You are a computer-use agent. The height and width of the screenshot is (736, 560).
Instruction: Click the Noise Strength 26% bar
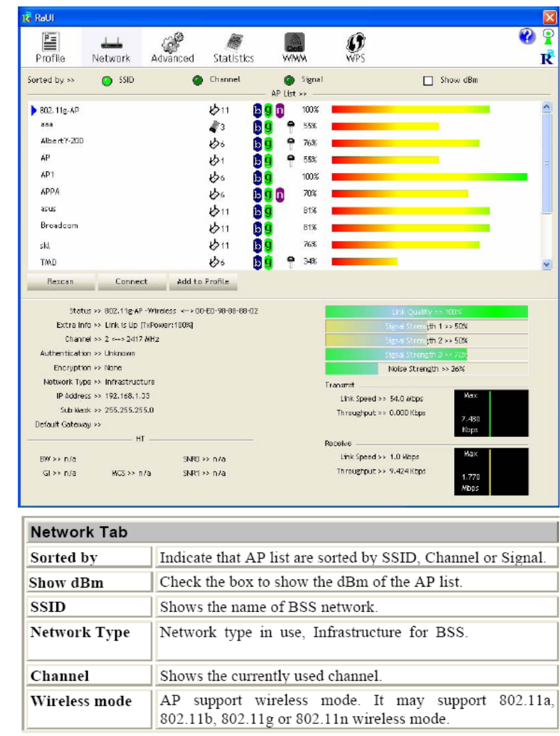click(x=427, y=369)
